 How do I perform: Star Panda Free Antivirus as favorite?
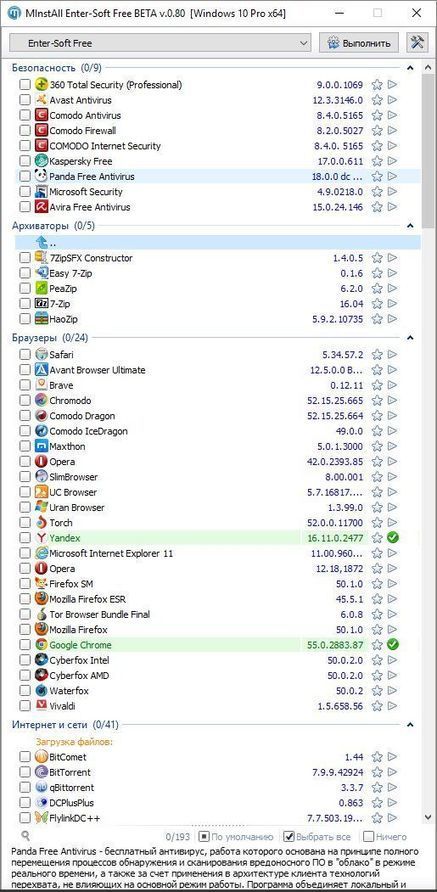pos(377,176)
